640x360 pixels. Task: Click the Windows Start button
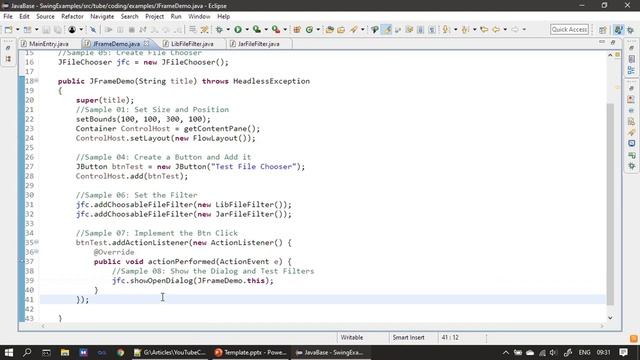9,352
